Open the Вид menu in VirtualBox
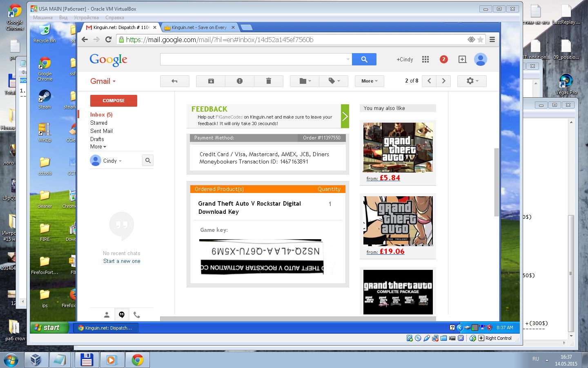 (63, 18)
